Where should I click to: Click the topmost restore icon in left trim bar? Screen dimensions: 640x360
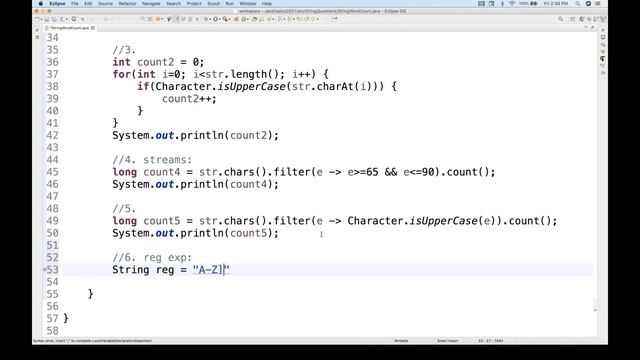coord(37,30)
